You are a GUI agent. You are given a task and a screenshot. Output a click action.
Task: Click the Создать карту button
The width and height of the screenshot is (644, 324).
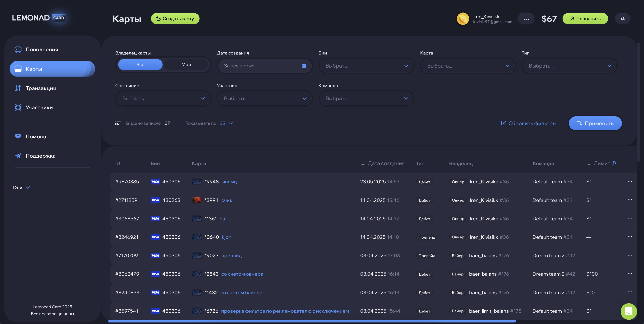(x=175, y=19)
